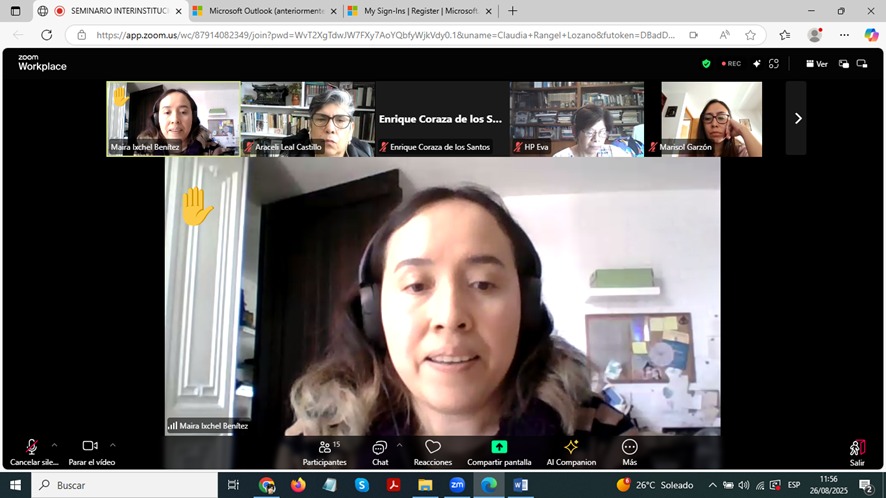This screenshot has height=498, width=886.
Task: Launch the AI Companion sparkle button
Action: [571, 447]
